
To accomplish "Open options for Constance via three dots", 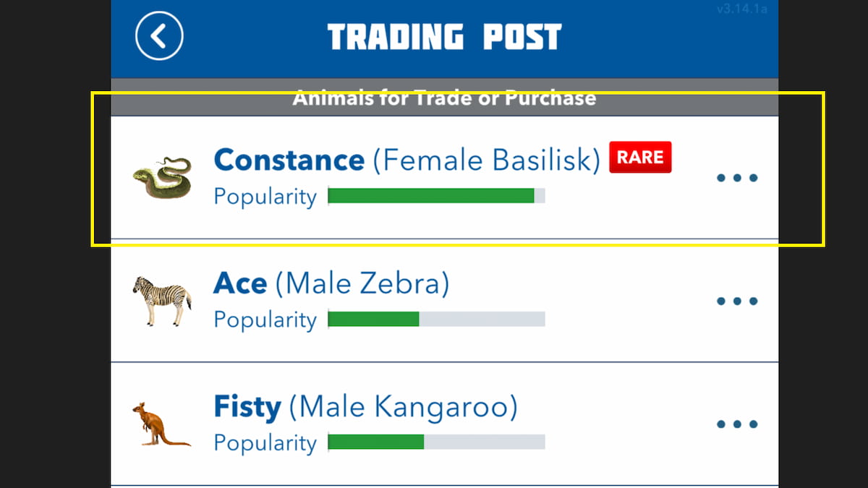I will [736, 178].
